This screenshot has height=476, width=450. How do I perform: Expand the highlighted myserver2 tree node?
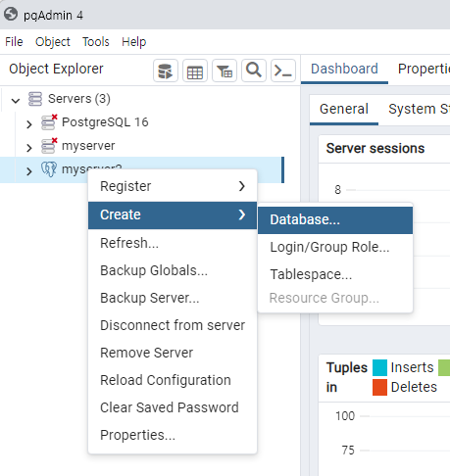click(x=29, y=171)
